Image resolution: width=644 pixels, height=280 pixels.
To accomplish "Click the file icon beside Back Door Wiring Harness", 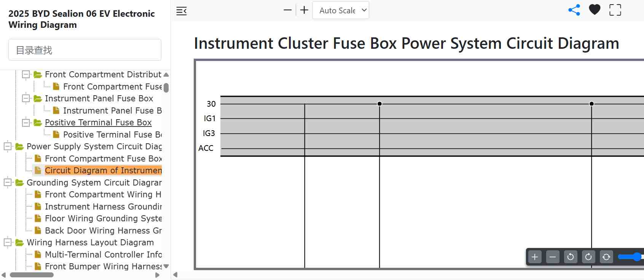I will (x=38, y=230).
